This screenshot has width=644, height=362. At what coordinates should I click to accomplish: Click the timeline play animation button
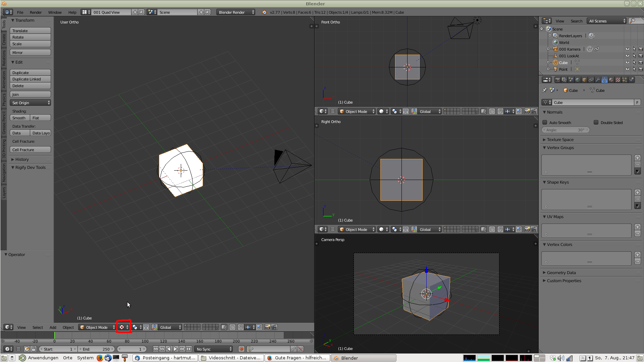175,349
